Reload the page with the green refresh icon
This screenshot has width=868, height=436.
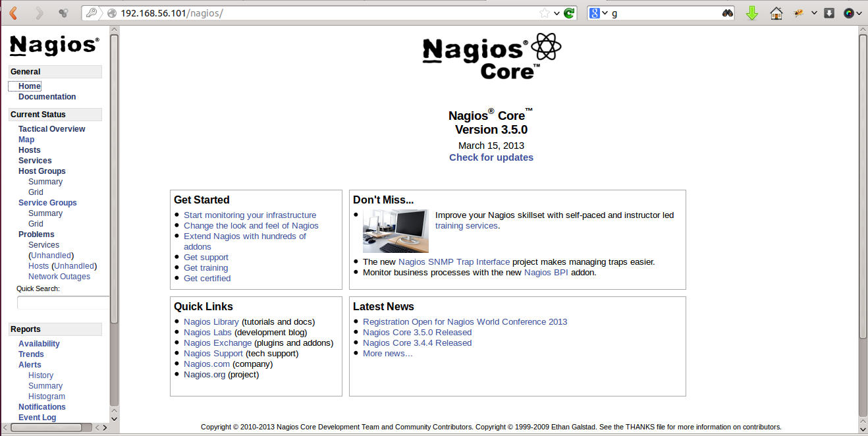(570, 13)
